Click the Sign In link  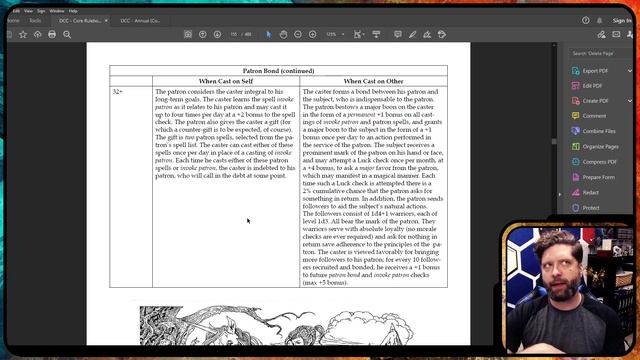point(622,20)
